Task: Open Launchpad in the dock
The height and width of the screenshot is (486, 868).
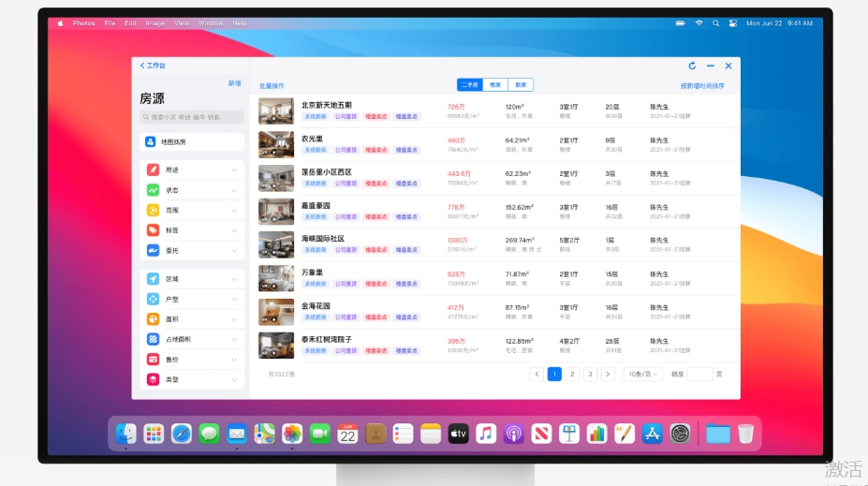Action: pos(154,434)
